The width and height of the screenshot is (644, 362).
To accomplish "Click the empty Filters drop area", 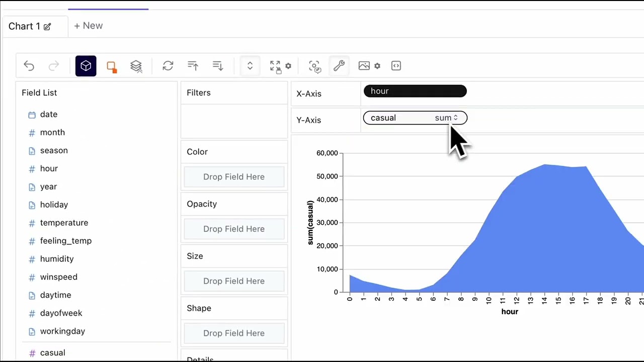I will coord(234,121).
